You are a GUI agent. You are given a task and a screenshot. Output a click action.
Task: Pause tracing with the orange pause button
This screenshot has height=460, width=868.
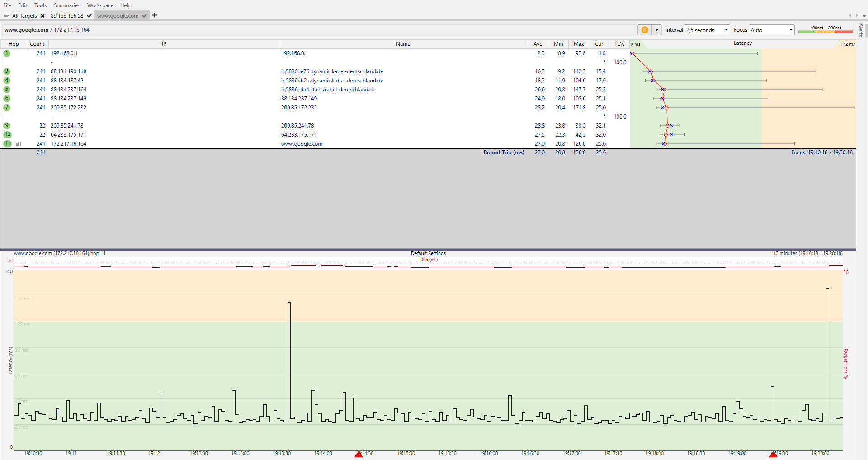[x=645, y=30]
